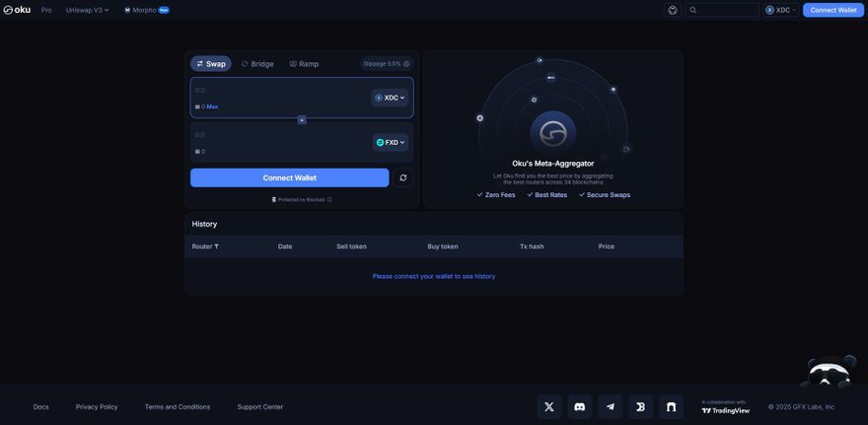Click the refresh quote icon
Image resolution: width=868 pixels, height=425 pixels.
(x=402, y=177)
